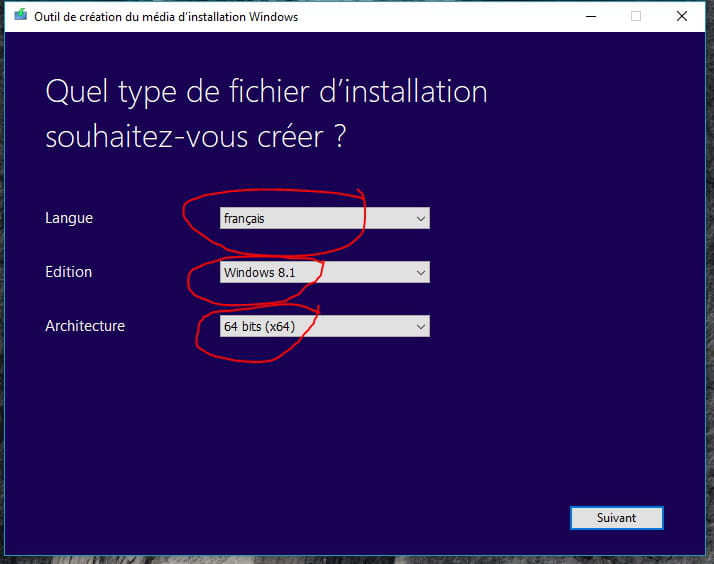Click the disabled maximize button
The height and width of the screenshot is (564, 714).
[636, 16]
